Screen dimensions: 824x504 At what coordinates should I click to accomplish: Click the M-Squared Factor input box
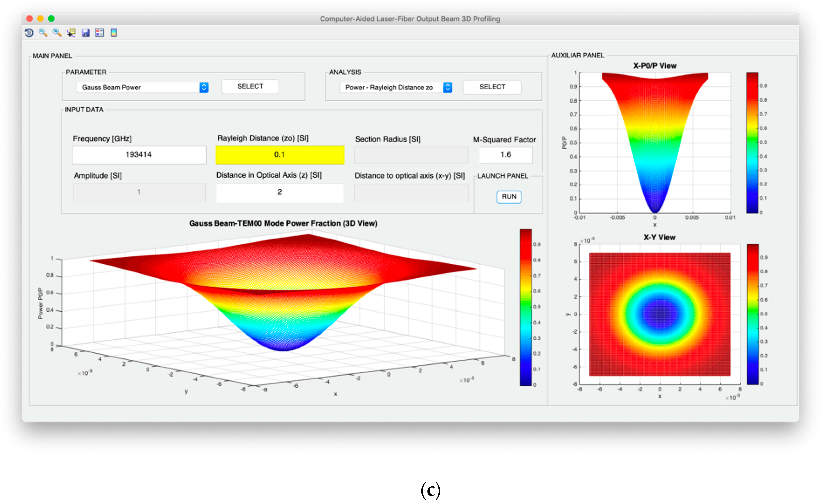click(x=505, y=155)
